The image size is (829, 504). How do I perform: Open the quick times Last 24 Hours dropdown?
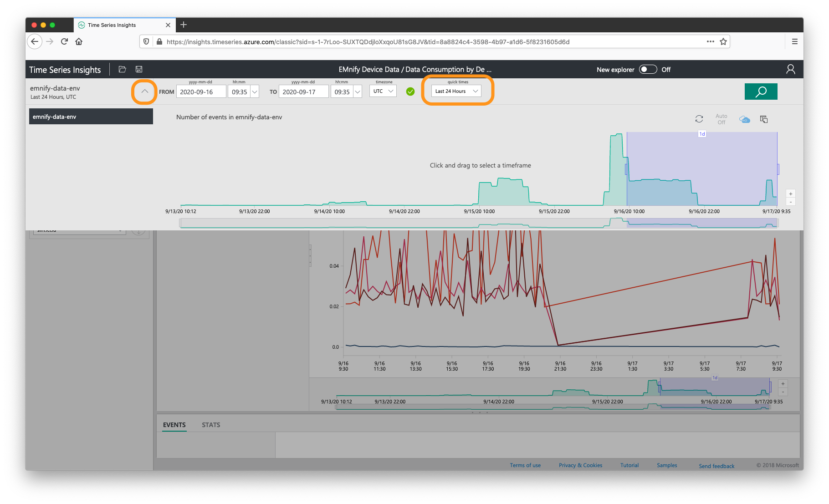pos(456,91)
